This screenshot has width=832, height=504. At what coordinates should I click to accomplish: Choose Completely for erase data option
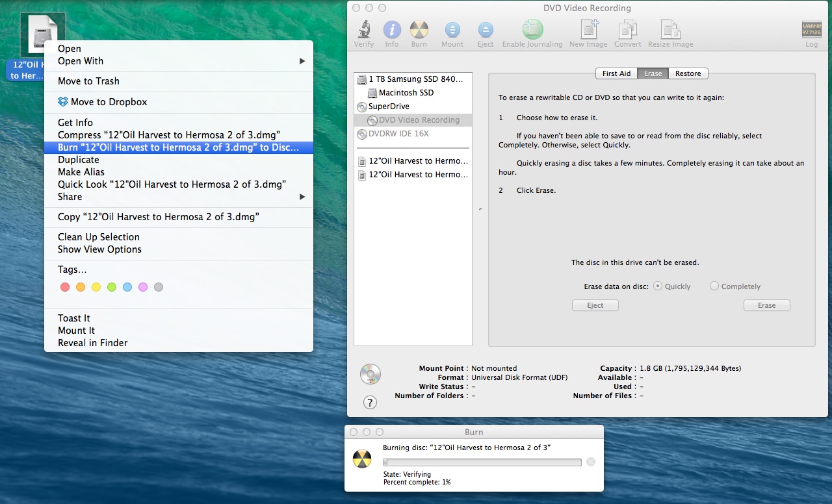714,286
